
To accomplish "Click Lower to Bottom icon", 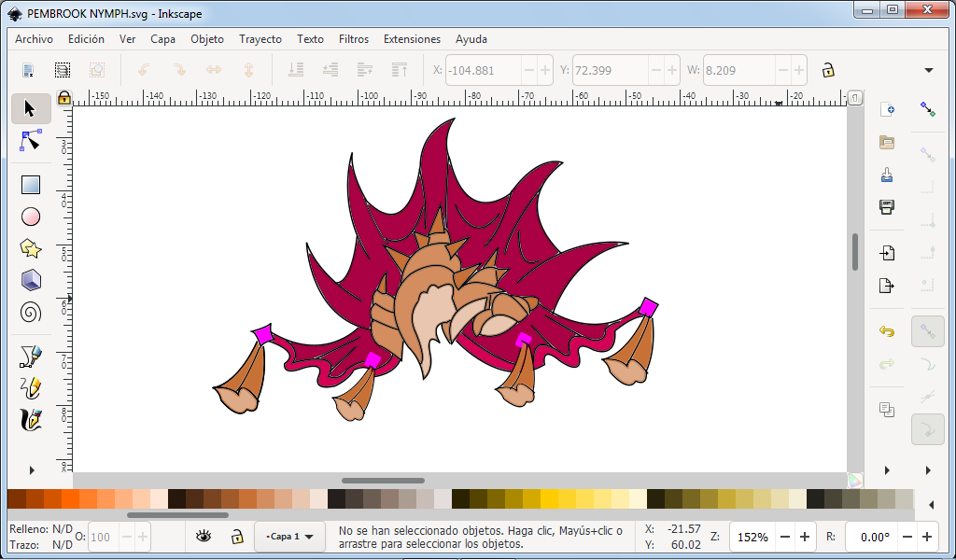I will click(x=296, y=70).
